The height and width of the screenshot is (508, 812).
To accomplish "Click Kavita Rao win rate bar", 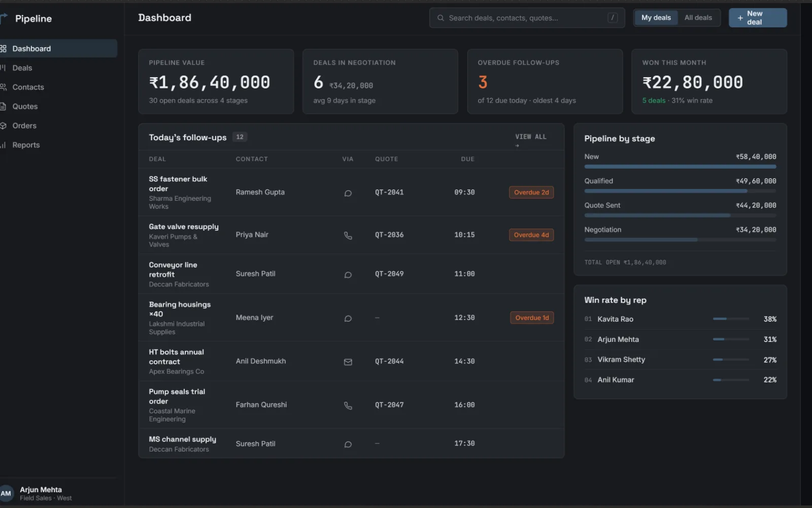I will tap(731, 319).
